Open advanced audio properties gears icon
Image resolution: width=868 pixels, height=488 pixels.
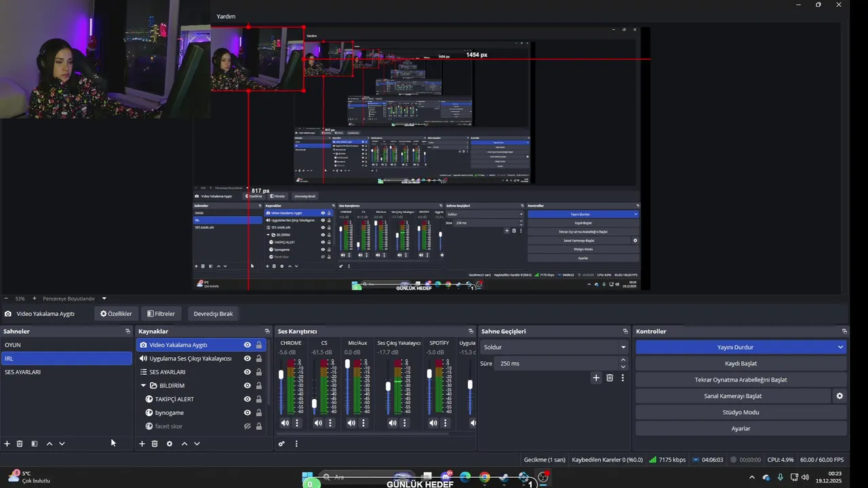tap(281, 443)
